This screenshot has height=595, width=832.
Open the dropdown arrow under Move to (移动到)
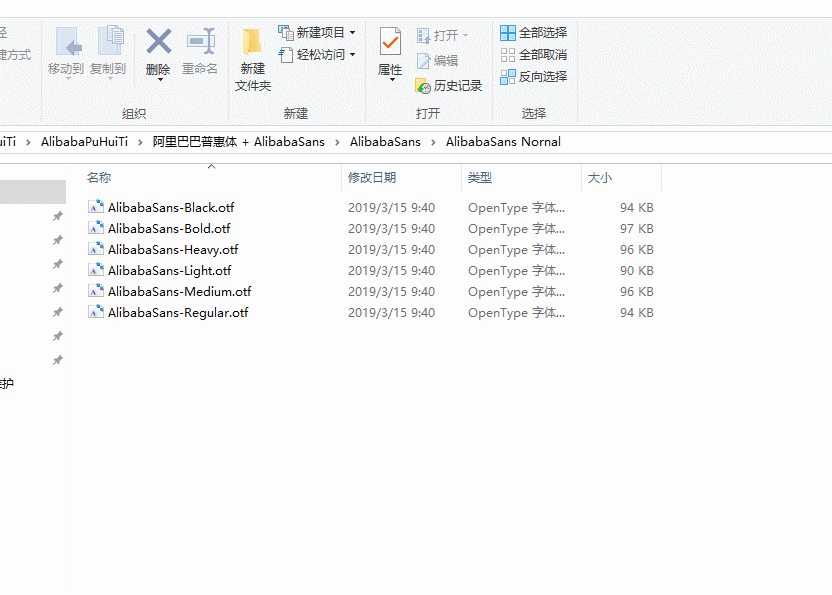(68, 79)
